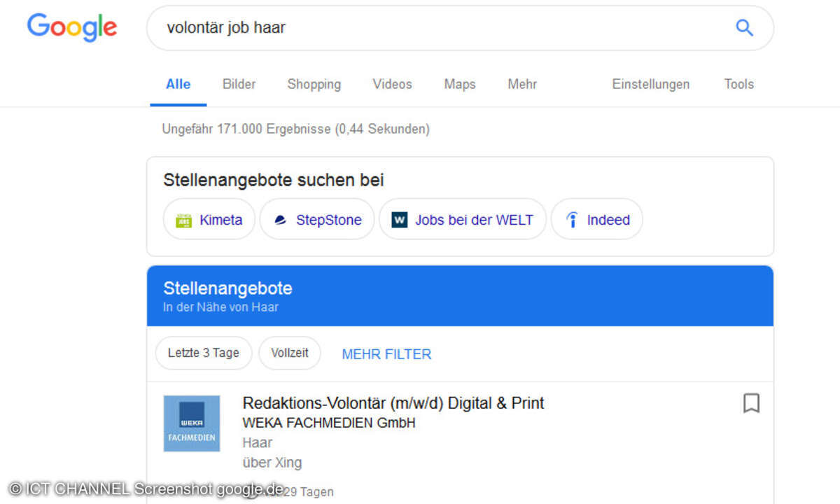Bookmark the Redaktions-Volontär job listing
840x504 pixels.
(751, 403)
